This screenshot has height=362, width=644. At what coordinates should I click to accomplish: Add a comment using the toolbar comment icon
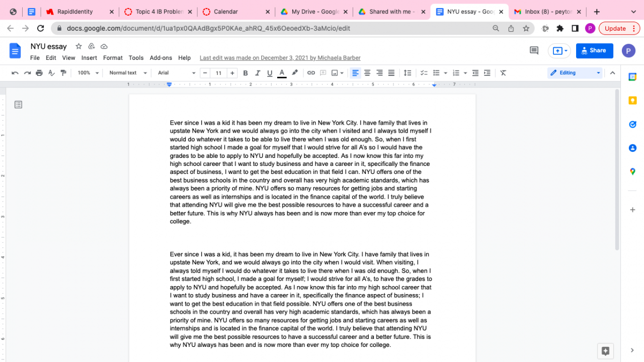[323, 73]
